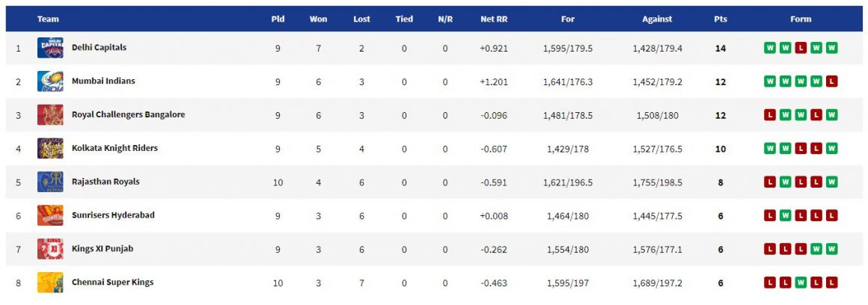Select the Pts column header

tap(720, 19)
